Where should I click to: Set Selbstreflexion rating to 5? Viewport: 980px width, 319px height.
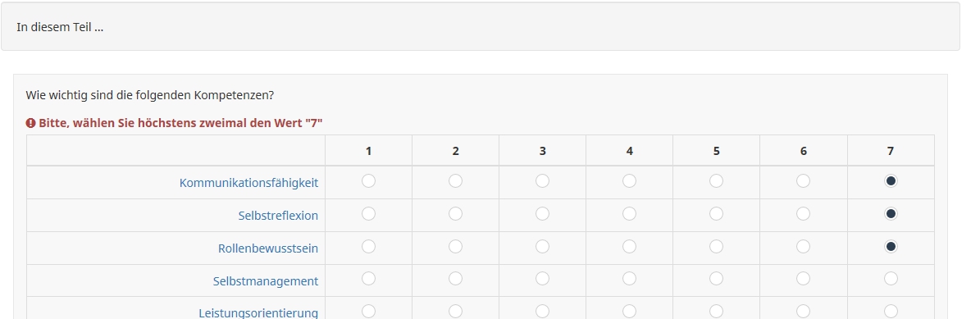click(x=716, y=214)
